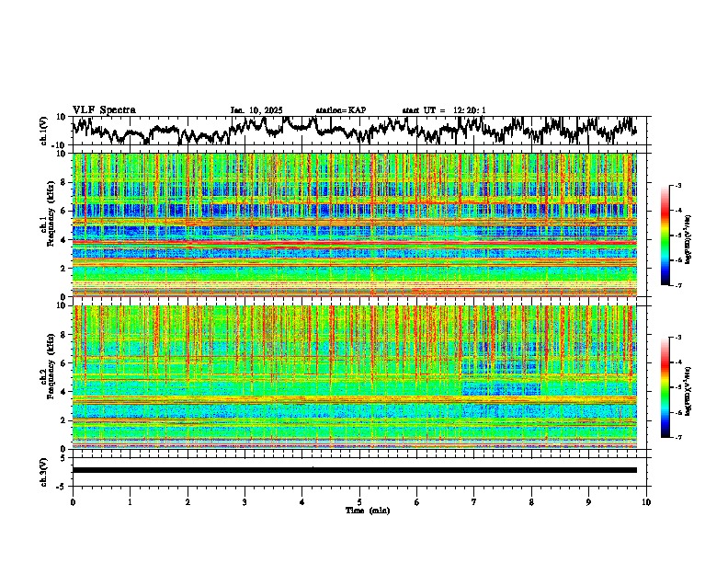Click the "ch.3(V)" axis label
Image resolution: width=728 pixels, height=563 pixels.
[x=44, y=472]
